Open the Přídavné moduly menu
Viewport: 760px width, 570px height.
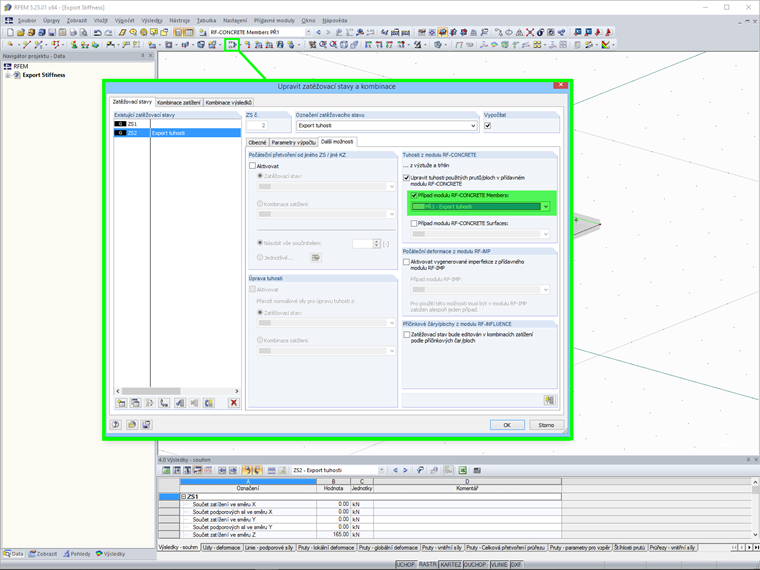[274, 20]
